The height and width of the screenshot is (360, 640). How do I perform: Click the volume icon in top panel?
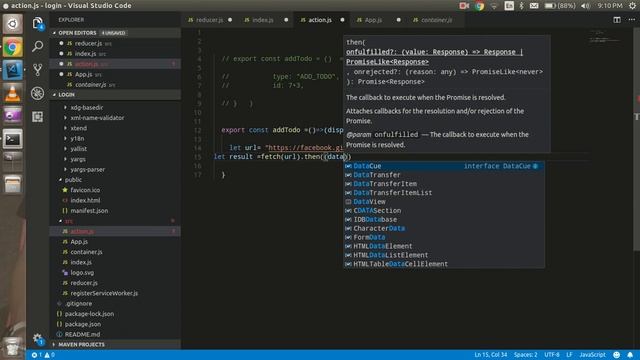pyautogui.click(x=585, y=6)
